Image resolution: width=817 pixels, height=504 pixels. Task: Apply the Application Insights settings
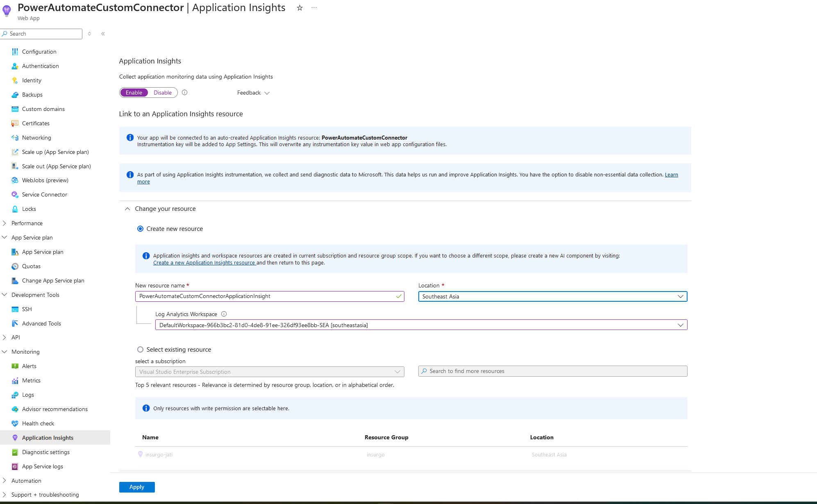(137, 487)
